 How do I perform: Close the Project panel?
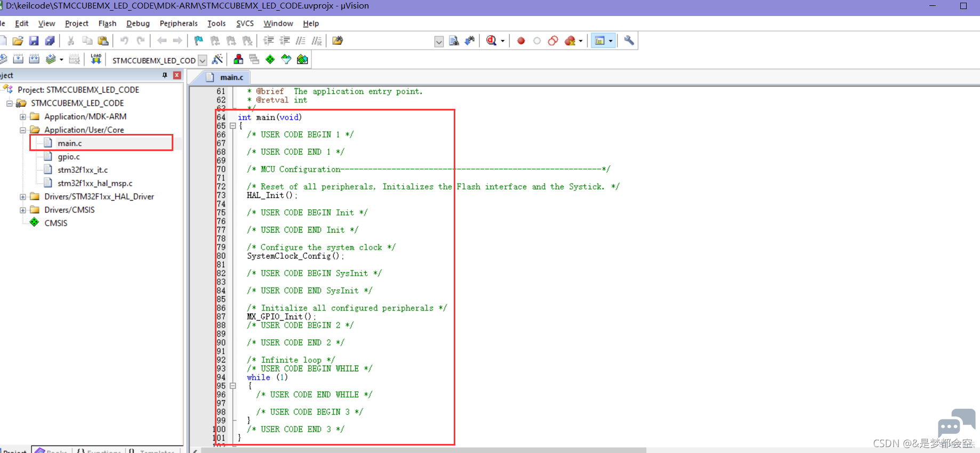point(177,75)
